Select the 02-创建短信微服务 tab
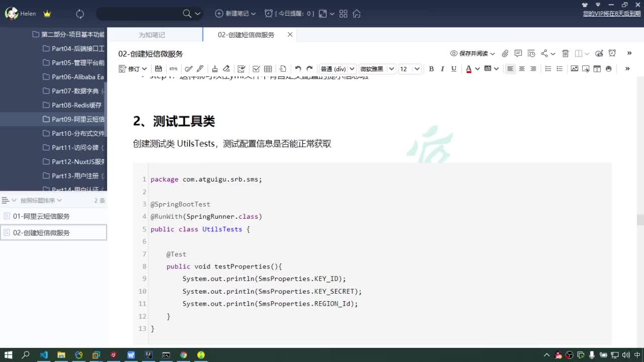Viewport: 644px width, 362px height. pos(246,35)
